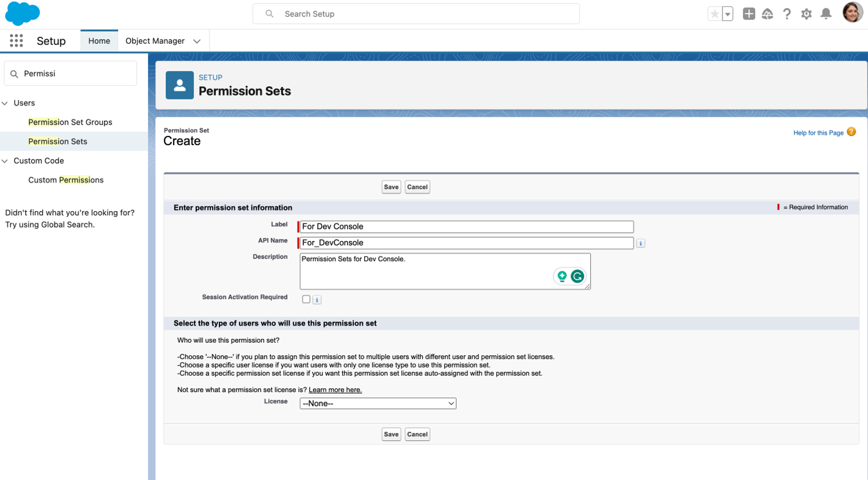The width and height of the screenshot is (868, 480).
Task: Follow the Learn more here link
Action: click(x=335, y=390)
